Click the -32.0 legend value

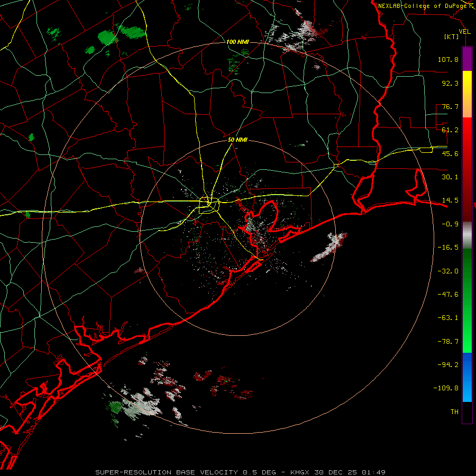click(x=448, y=271)
